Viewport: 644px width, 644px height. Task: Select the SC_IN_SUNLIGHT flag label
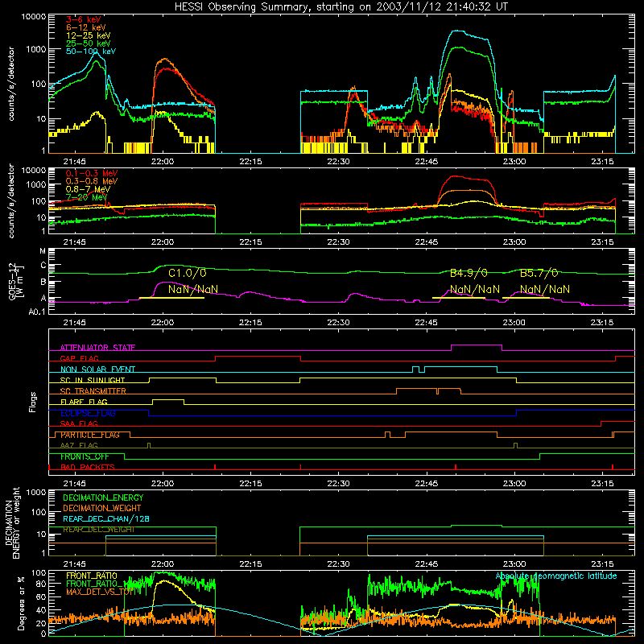coord(93,380)
